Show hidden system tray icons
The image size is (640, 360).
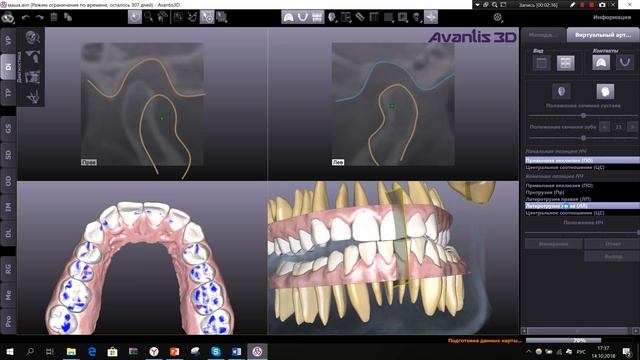coord(529,351)
